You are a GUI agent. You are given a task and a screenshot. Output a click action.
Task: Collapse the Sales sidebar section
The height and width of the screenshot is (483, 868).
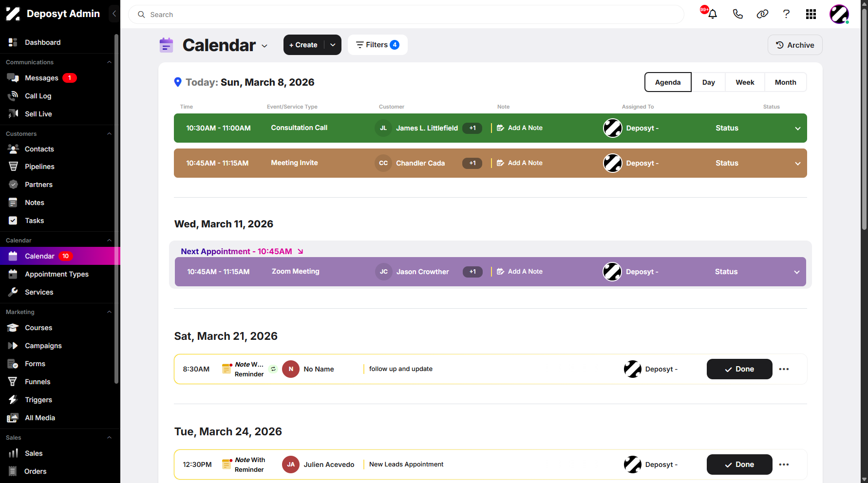(x=109, y=438)
